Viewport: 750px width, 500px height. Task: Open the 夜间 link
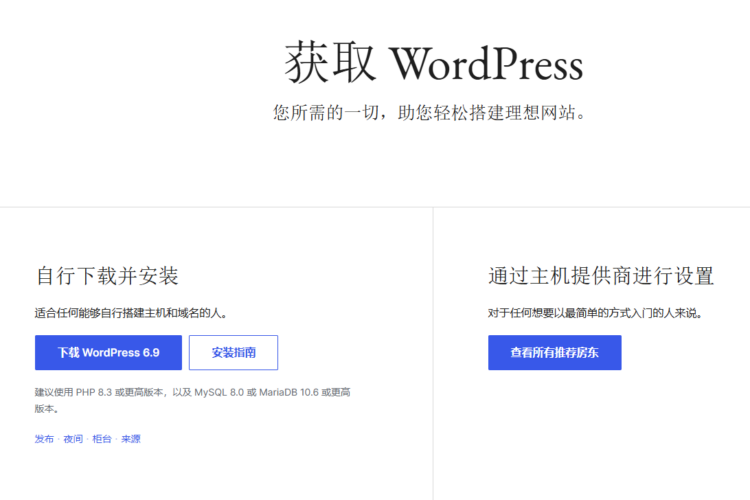pyautogui.click(x=73, y=439)
